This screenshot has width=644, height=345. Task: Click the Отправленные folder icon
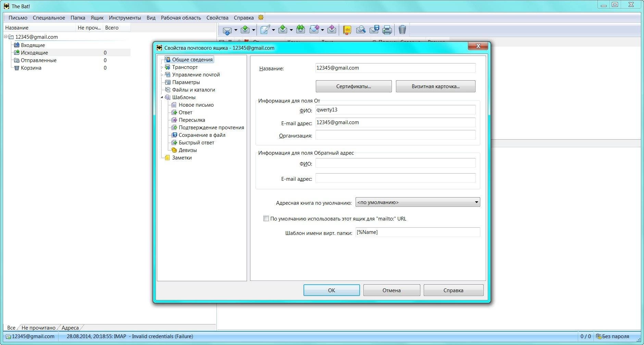point(16,60)
